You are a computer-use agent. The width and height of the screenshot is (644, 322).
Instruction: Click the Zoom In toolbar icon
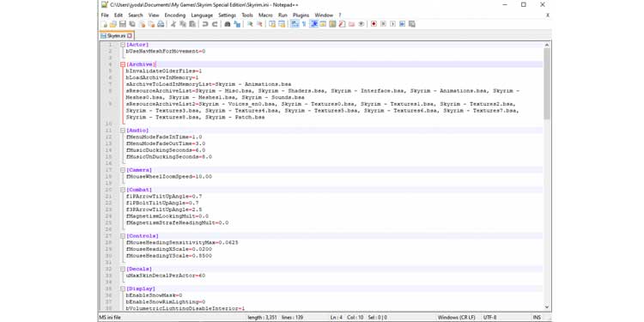pos(250,24)
